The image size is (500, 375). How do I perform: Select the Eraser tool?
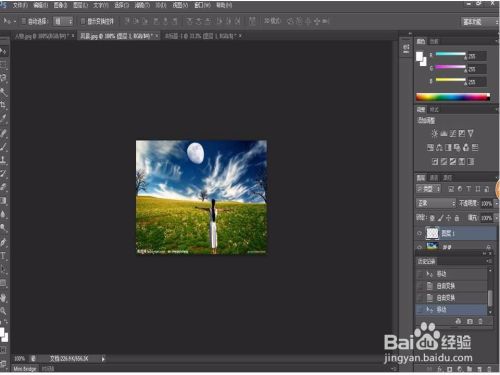[x=3, y=187]
